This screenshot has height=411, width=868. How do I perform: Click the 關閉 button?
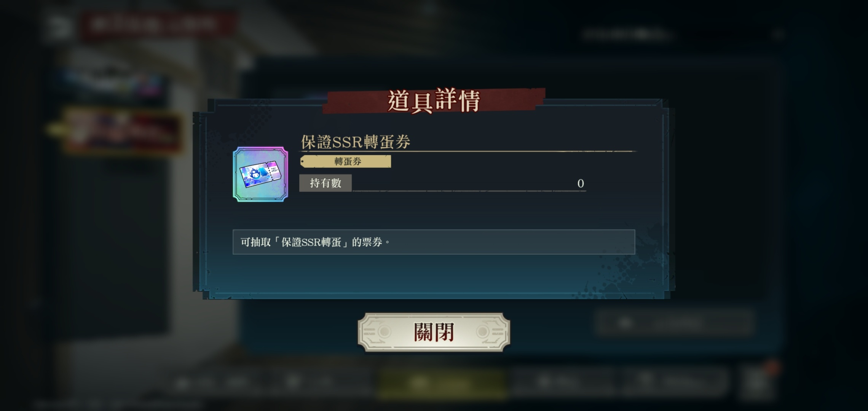434,332
